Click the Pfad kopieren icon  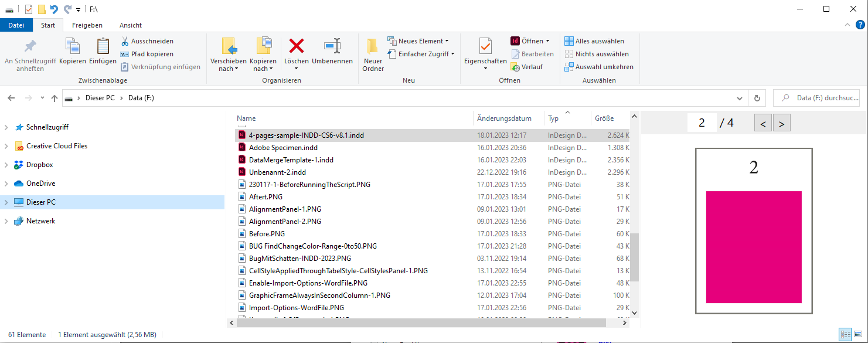(x=125, y=54)
